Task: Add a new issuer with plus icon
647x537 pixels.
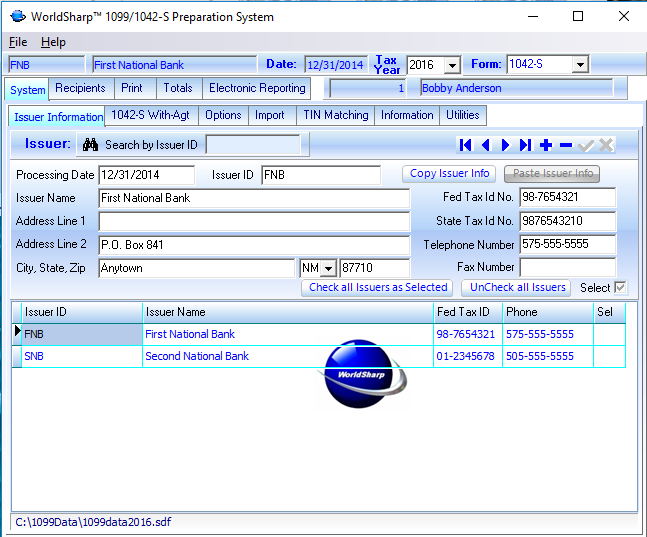Action: tap(546, 145)
